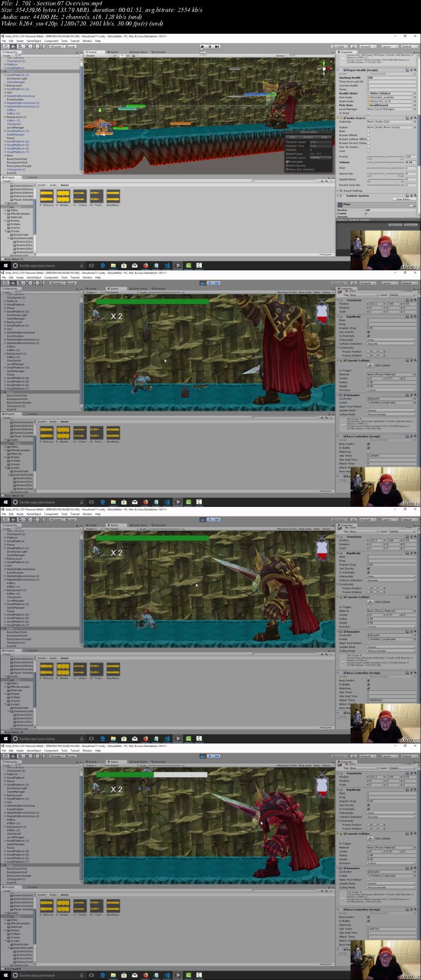This screenshot has width=421, height=980.
Task: Select the Move tool in the 00:00:24 frame
Action: pyautogui.click(x=13, y=46)
